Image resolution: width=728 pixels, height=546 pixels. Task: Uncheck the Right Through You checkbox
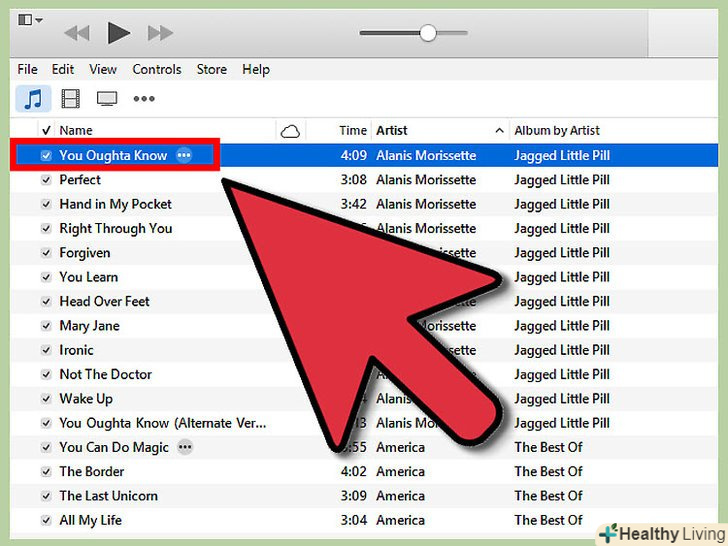(x=46, y=228)
